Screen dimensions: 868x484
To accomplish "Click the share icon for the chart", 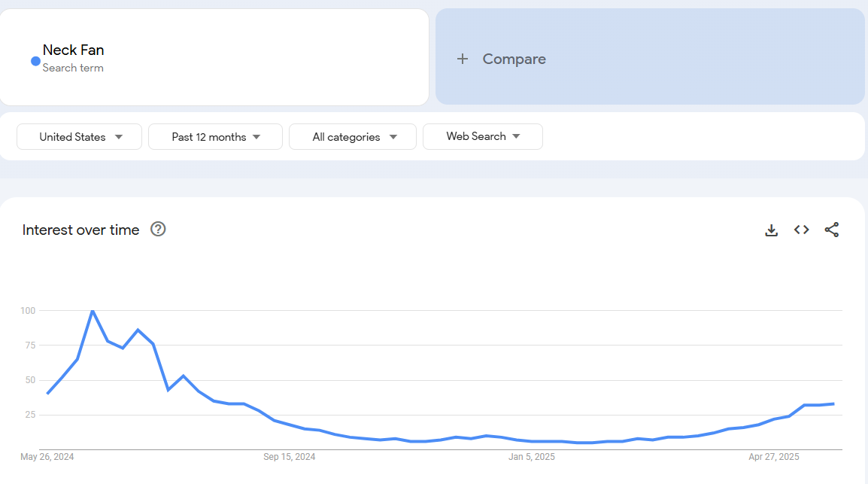I will tap(831, 230).
